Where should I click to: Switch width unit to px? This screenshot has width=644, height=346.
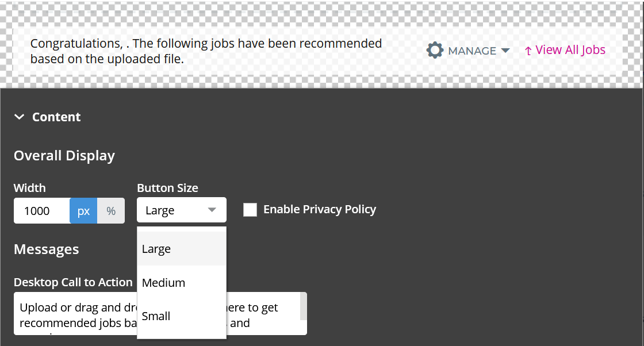[x=83, y=210]
